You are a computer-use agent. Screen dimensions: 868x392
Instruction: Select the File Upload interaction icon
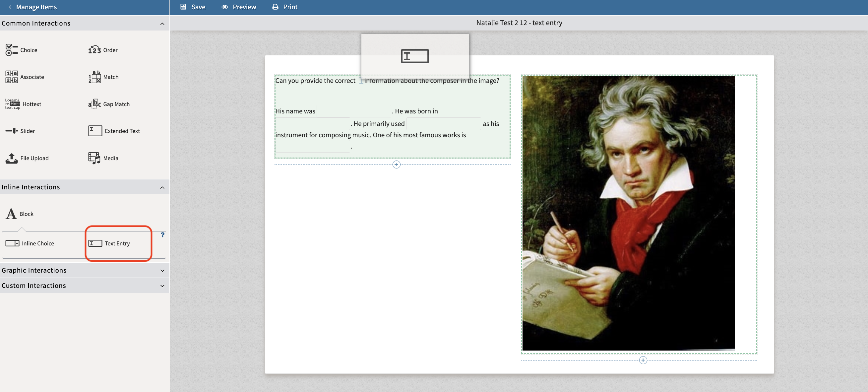12,158
